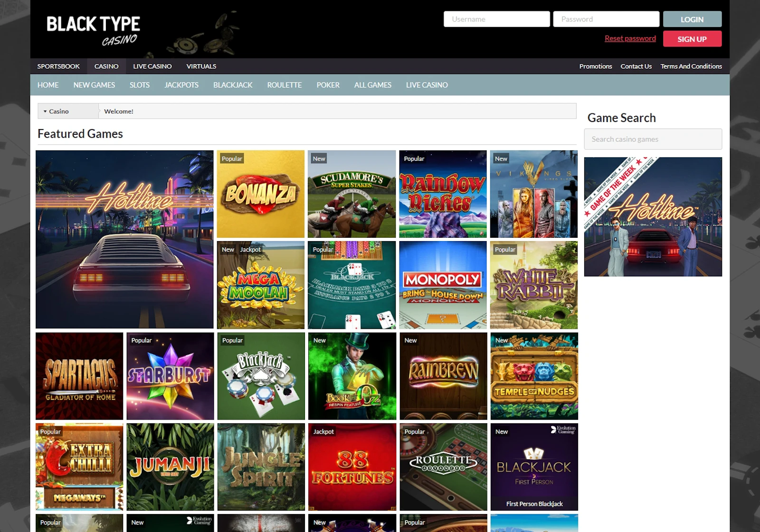Play the Rainbow Riches slot
This screenshot has height=532, width=760.
tap(442, 193)
